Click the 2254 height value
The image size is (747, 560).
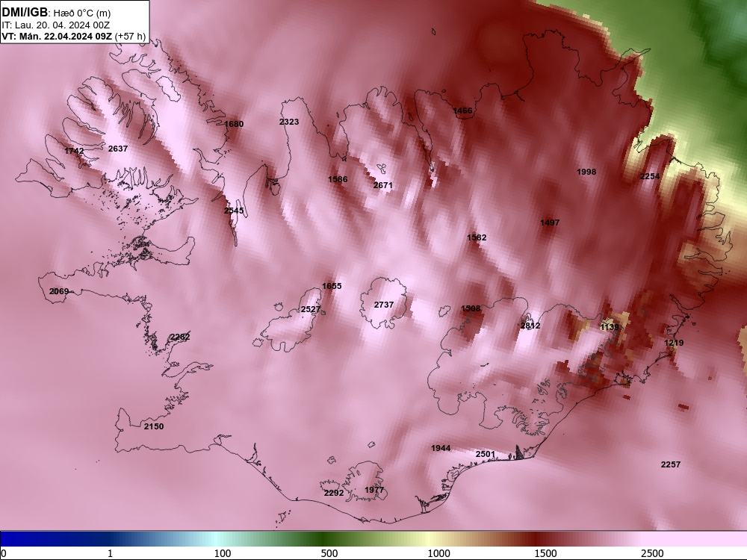tap(650, 176)
